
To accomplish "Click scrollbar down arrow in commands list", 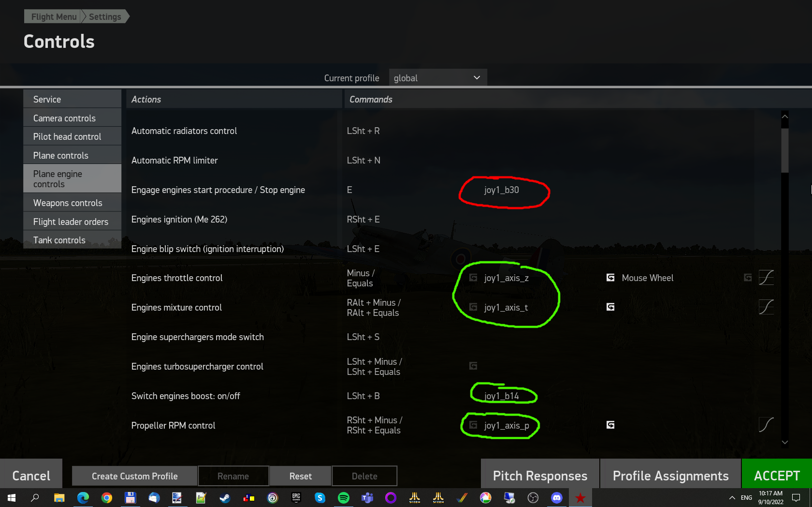I will (785, 442).
